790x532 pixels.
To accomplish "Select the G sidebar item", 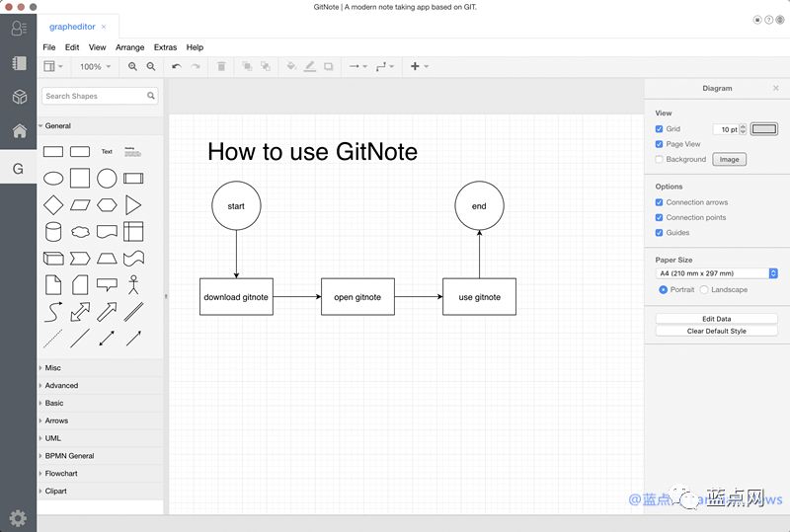I will point(18,168).
